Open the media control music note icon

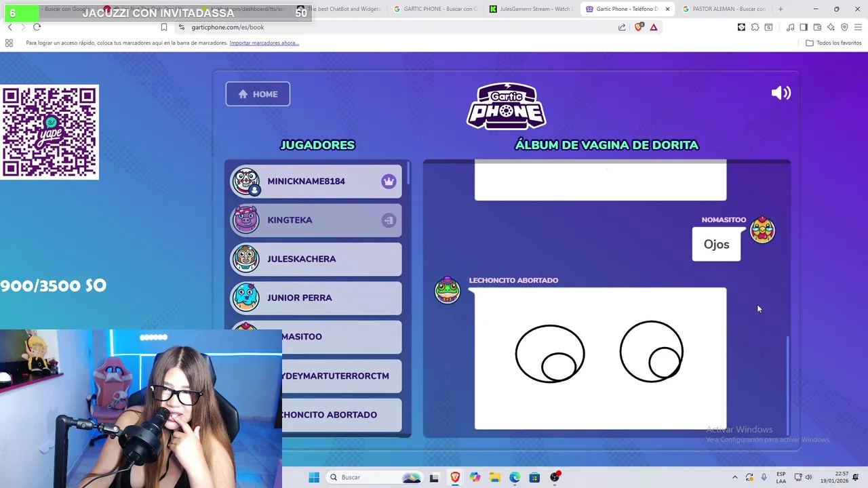click(790, 27)
